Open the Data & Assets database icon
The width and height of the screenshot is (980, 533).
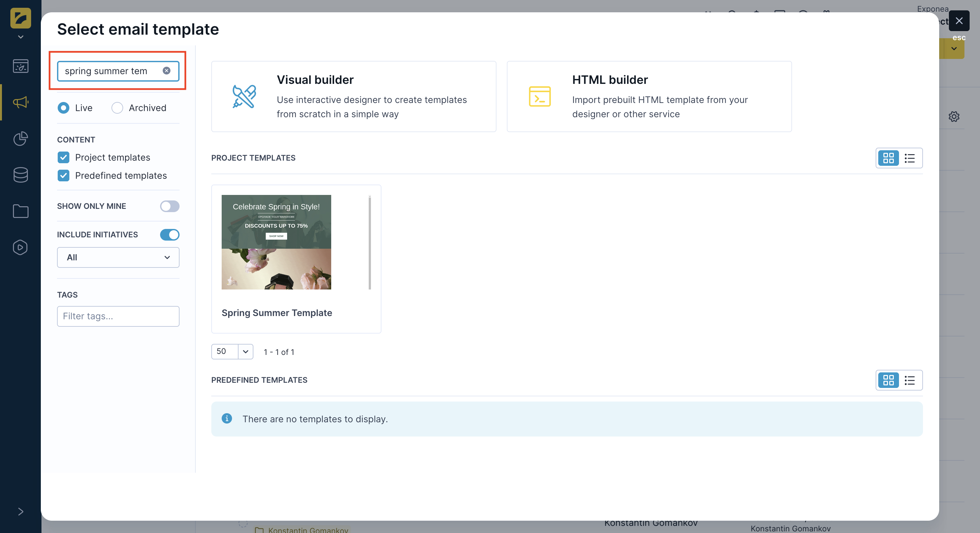[x=20, y=175]
